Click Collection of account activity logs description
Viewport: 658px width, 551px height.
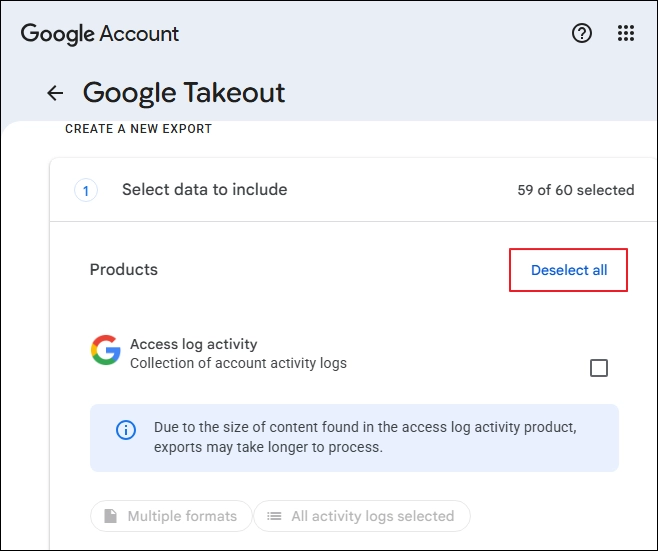(238, 363)
